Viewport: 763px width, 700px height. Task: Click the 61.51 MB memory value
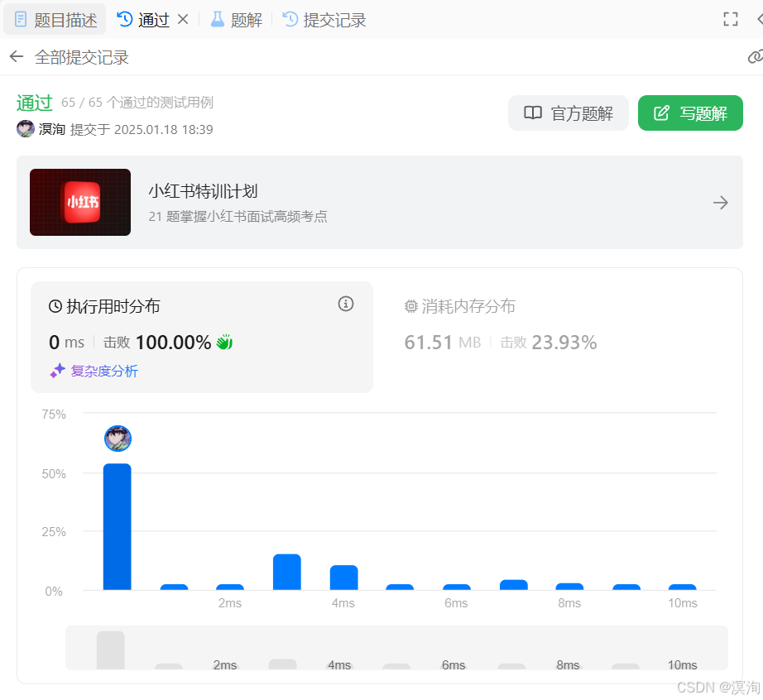[443, 343]
